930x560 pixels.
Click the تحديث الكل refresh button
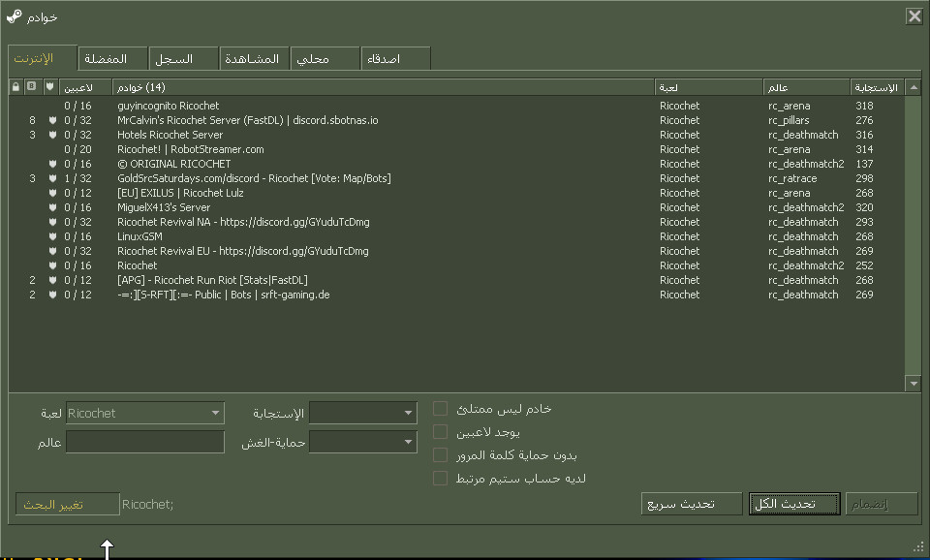tap(793, 503)
